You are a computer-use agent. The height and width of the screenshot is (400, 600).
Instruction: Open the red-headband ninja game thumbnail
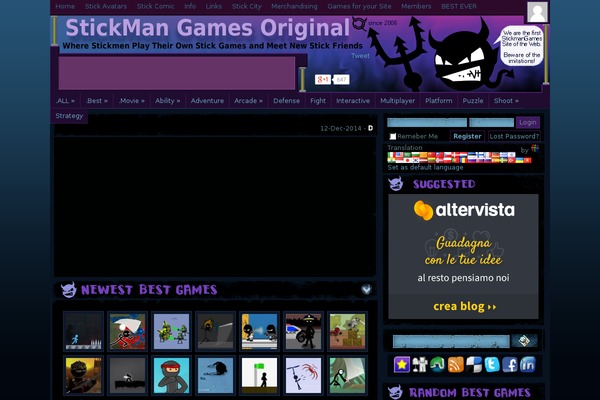171,376
